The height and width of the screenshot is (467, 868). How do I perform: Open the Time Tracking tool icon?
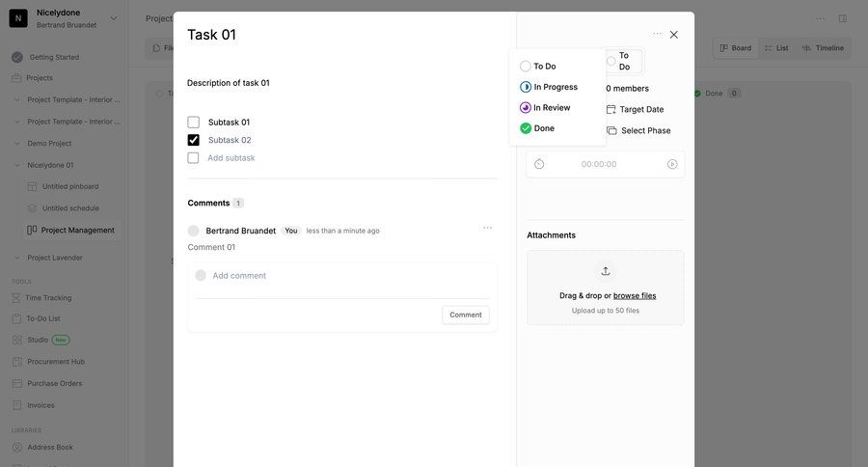click(16, 298)
